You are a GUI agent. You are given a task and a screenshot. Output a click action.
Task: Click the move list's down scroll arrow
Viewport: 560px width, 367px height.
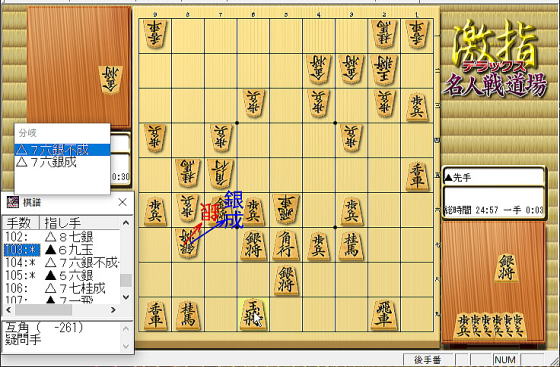[x=126, y=296]
